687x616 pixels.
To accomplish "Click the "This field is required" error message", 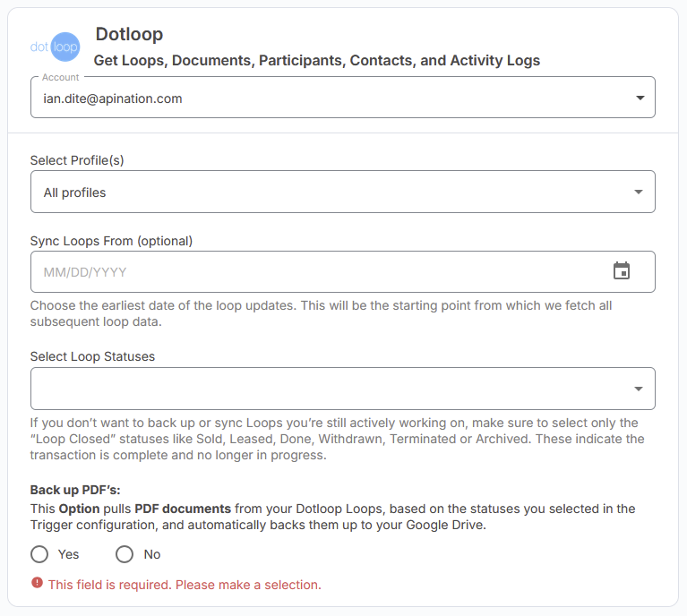I will tap(185, 585).
